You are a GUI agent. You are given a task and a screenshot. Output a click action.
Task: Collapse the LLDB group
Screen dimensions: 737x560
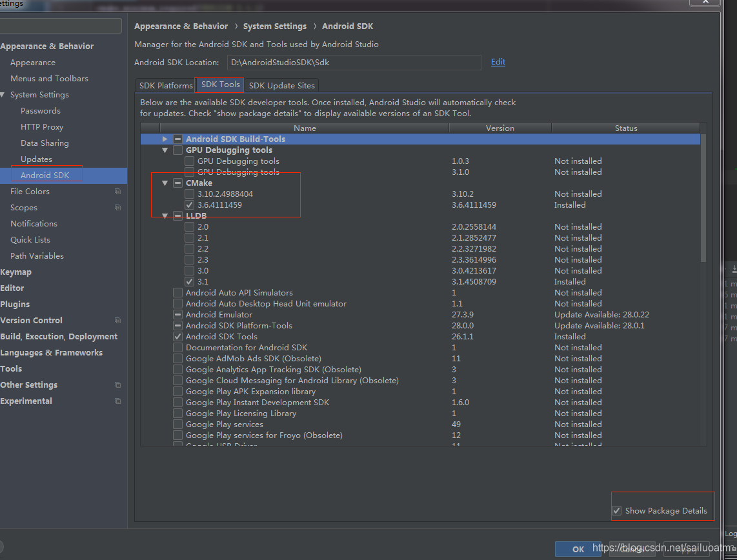pyautogui.click(x=165, y=216)
